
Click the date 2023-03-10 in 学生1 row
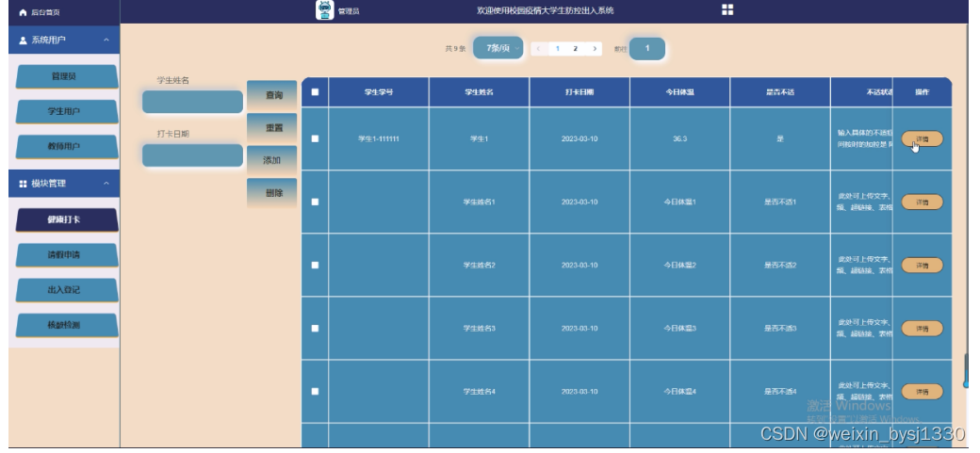(580, 138)
